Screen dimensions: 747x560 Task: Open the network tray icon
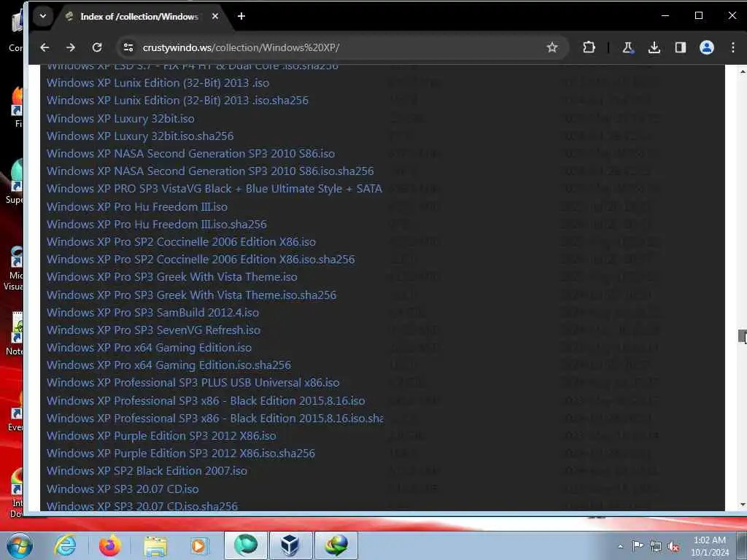coord(656,546)
